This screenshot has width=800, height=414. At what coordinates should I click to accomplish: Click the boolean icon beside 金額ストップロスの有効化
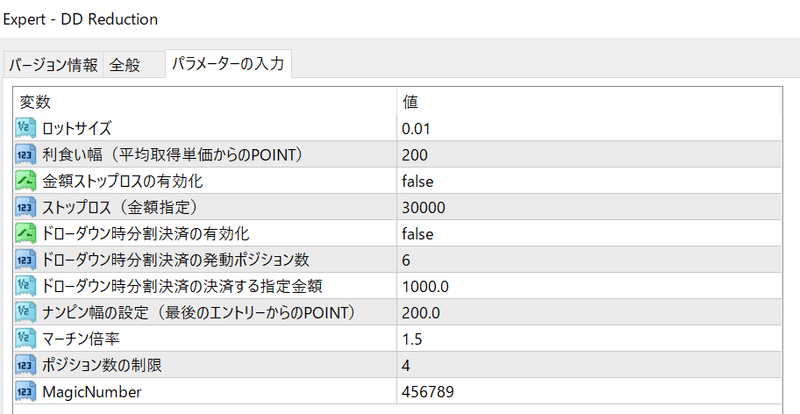(x=26, y=181)
